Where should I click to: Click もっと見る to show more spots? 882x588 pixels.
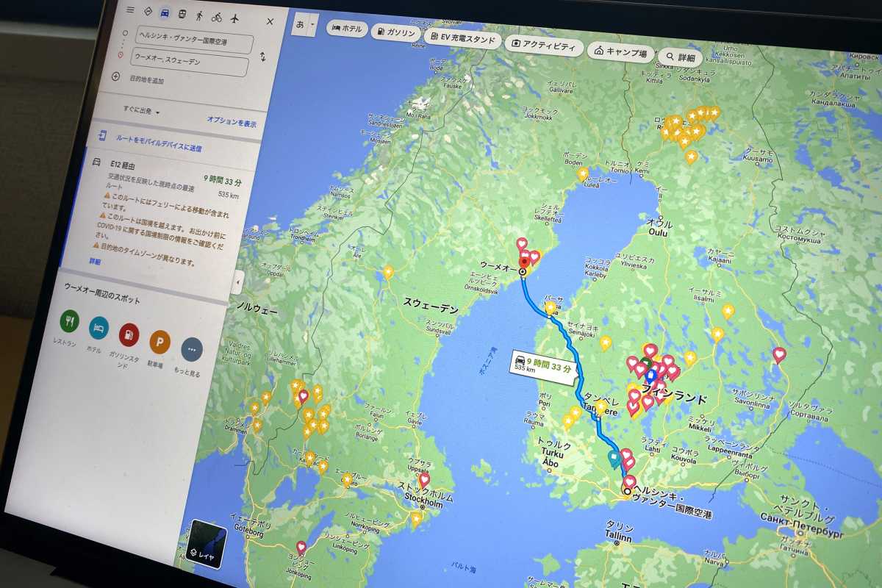(191, 348)
